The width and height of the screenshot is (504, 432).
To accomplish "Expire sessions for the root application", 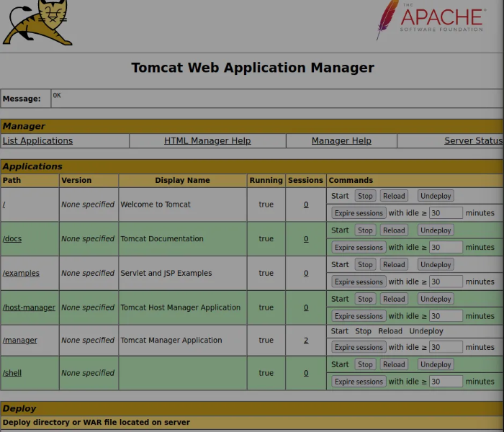I will (359, 213).
